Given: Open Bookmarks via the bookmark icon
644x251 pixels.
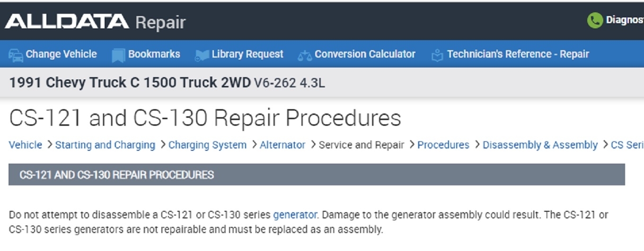Looking at the screenshot, I should [x=118, y=55].
